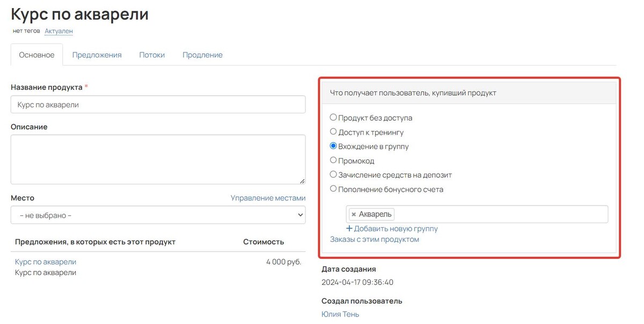Click the groups selection field containing Акварель
This screenshot has width=644, height=324.
(477, 214)
